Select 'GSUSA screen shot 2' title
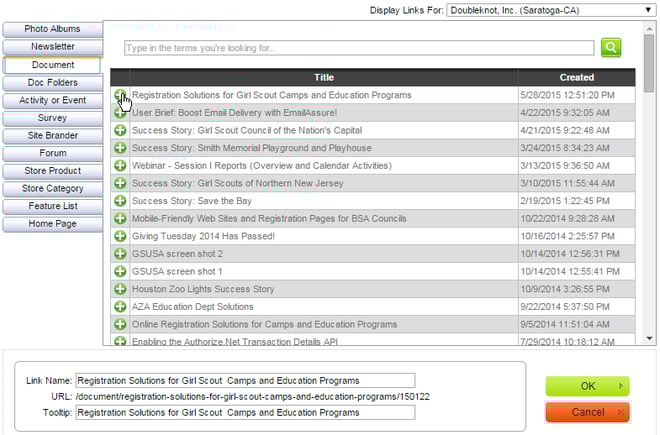Screen dimensions: 660x435 click(178, 254)
